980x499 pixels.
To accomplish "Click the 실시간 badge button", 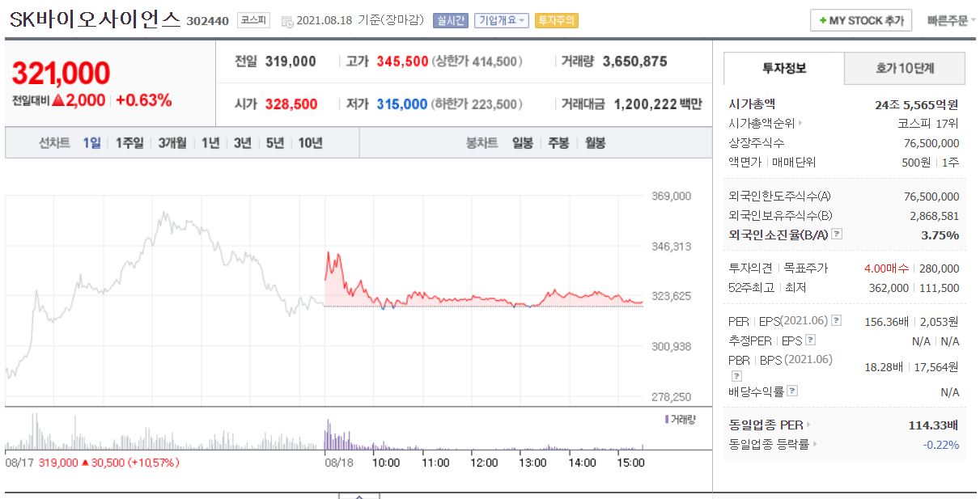I will 451,21.
